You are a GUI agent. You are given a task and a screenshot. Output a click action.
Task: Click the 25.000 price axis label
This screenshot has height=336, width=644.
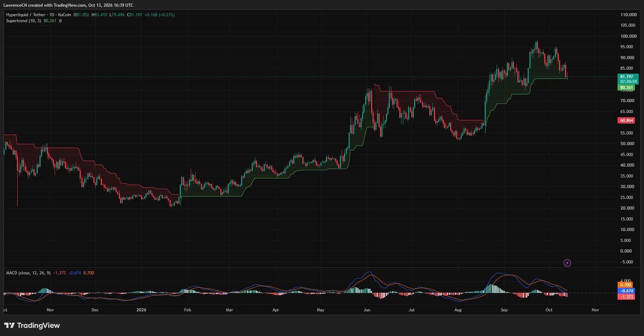(x=627, y=198)
